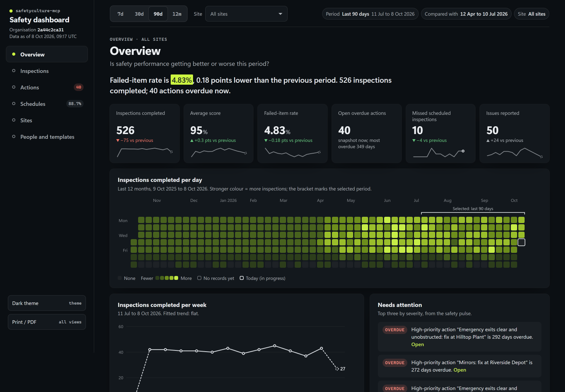Click the Today (in progress) legend swatch
Screen dimensions: 565x392
point(242,278)
